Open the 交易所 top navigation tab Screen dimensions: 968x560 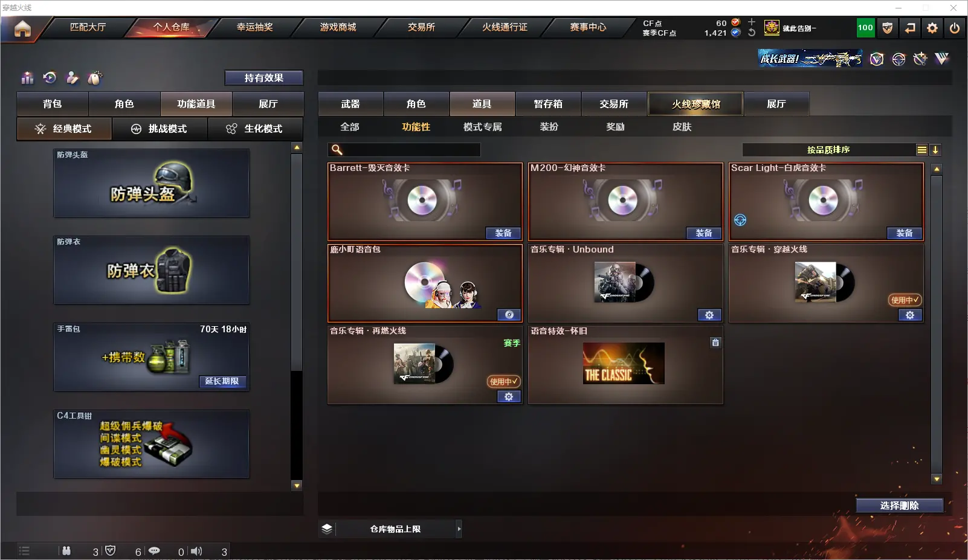(x=422, y=27)
